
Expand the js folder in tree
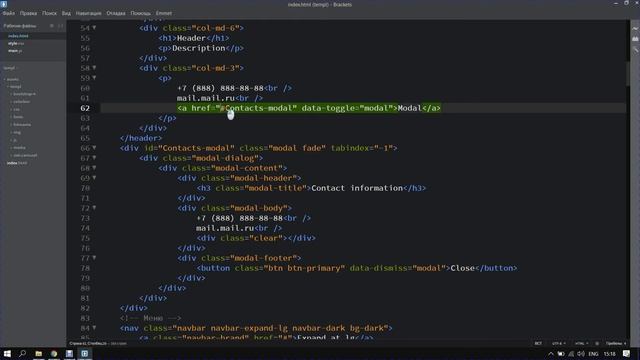point(15,140)
